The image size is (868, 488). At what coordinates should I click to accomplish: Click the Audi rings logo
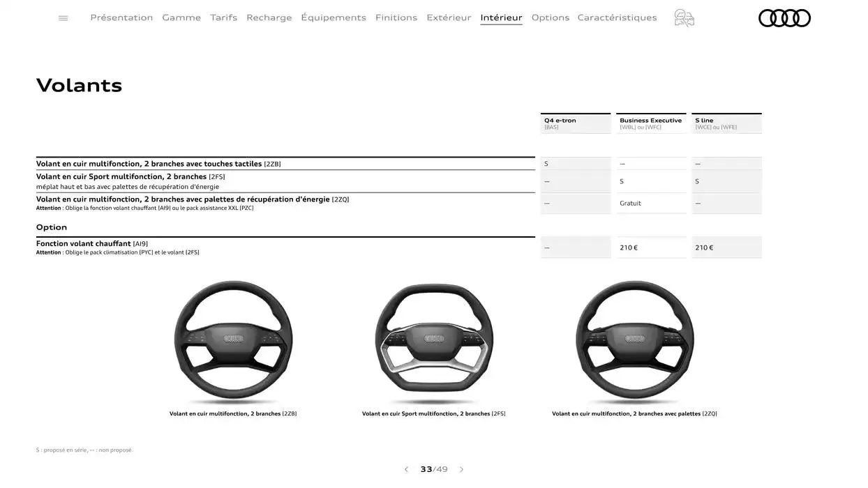pos(784,17)
